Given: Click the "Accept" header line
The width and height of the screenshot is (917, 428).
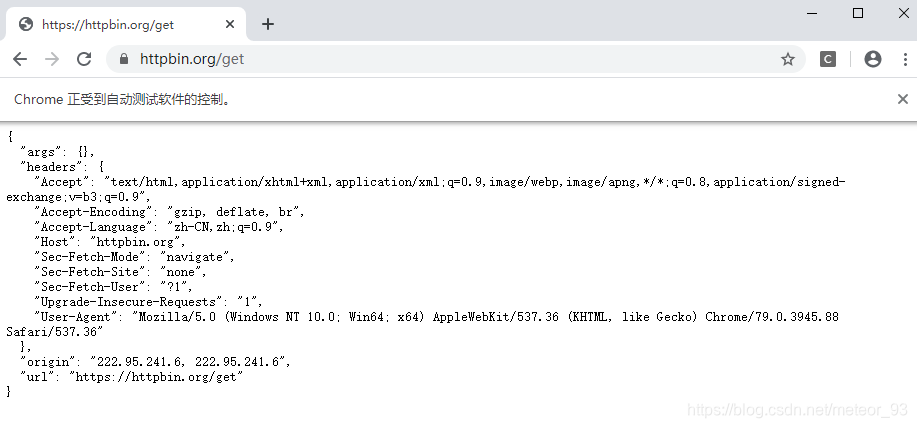Looking at the screenshot, I should [426, 189].
